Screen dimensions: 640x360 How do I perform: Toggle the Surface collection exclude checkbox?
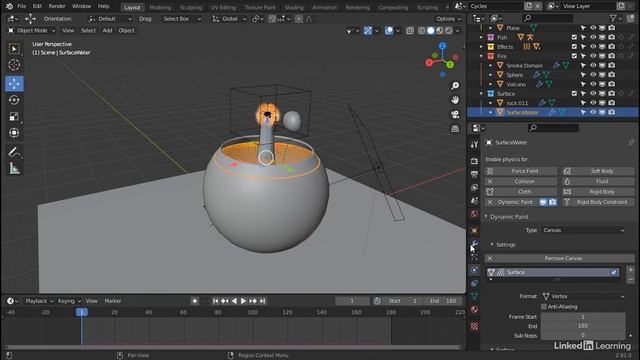[x=574, y=93]
